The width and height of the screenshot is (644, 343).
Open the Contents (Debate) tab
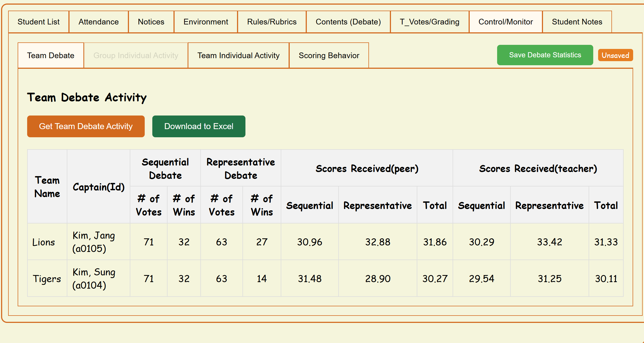click(348, 22)
